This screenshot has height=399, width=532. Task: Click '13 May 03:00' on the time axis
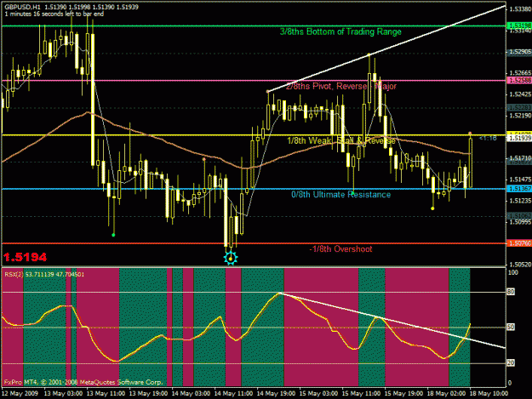pyautogui.click(x=64, y=394)
